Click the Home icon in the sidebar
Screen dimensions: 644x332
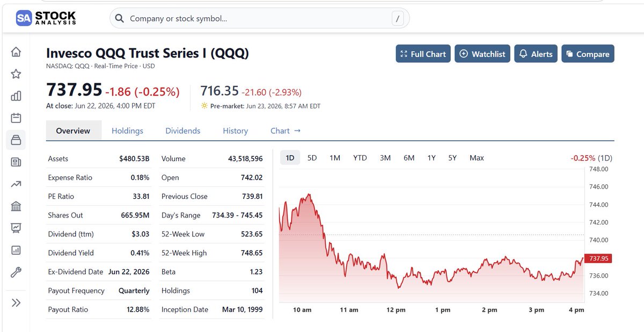point(16,52)
